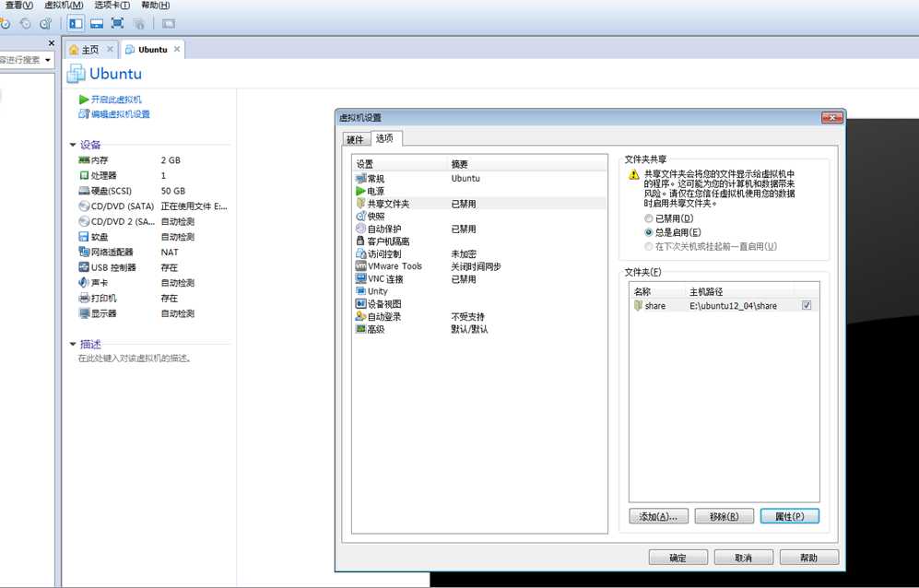Screen dimensions: 919x588
Task: Open the 虚拟机(M) menu
Action: [x=64, y=6]
